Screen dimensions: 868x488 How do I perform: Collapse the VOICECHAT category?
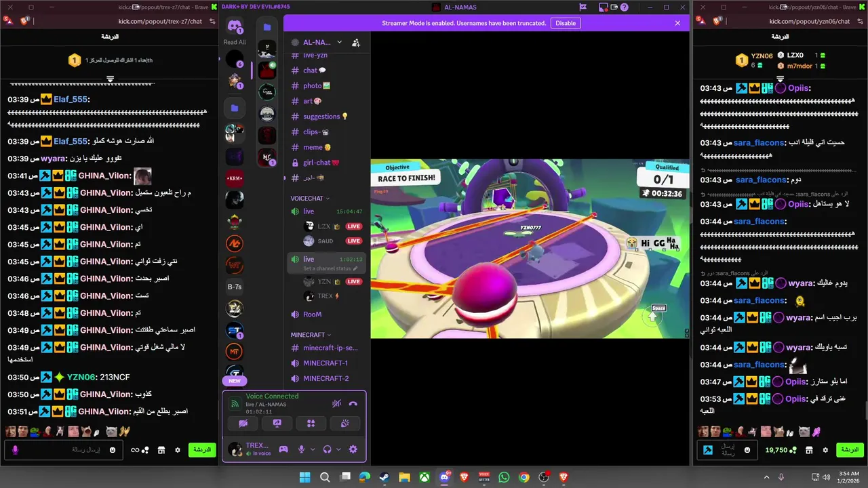tap(310, 199)
